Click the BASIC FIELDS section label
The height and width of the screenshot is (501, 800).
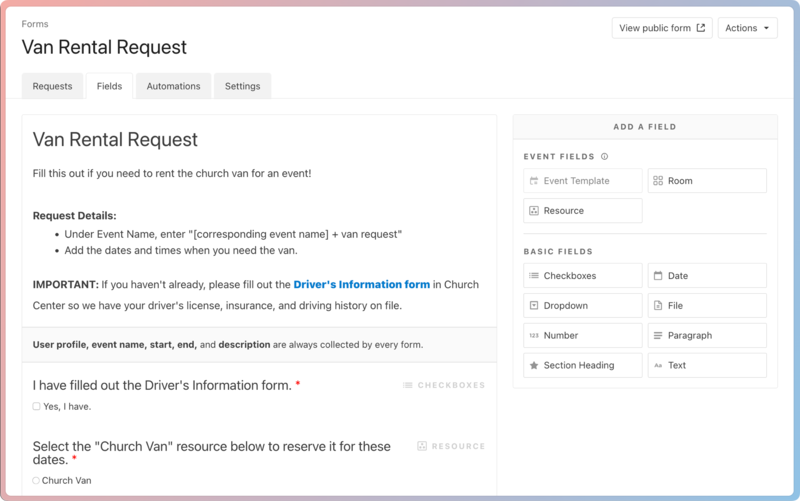click(558, 252)
